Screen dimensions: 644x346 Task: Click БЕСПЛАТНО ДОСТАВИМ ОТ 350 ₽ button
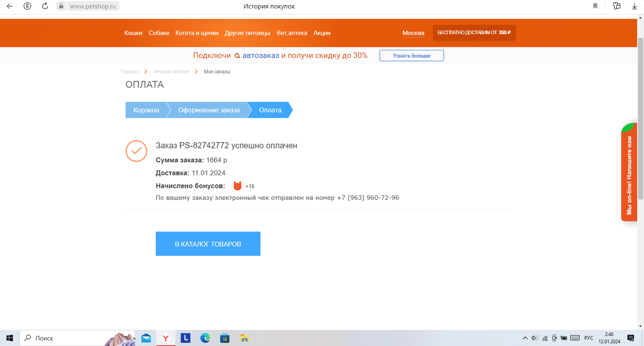(474, 33)
